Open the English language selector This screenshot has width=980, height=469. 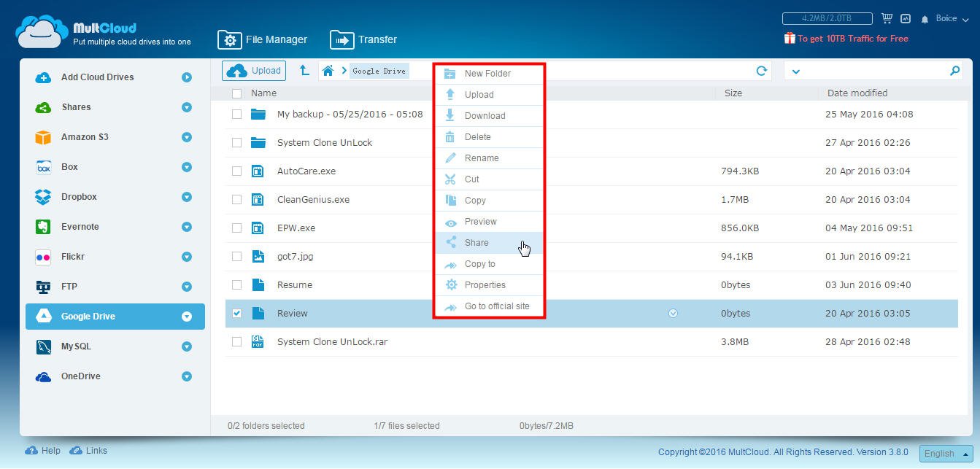(x=946, y=453)
